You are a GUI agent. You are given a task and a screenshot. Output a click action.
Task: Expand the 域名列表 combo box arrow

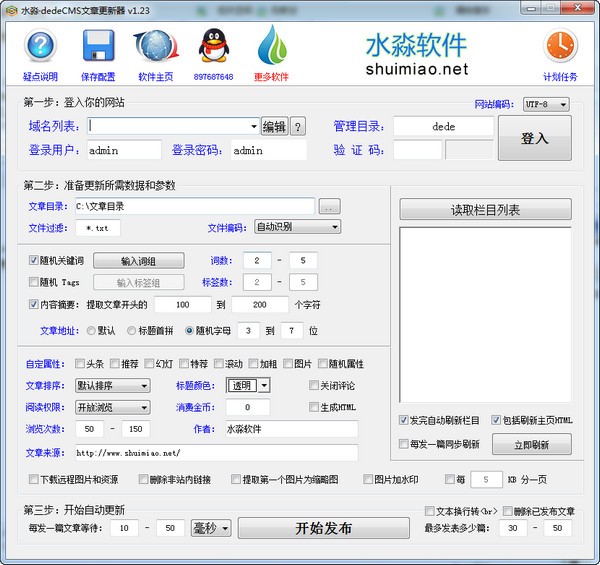254,126
